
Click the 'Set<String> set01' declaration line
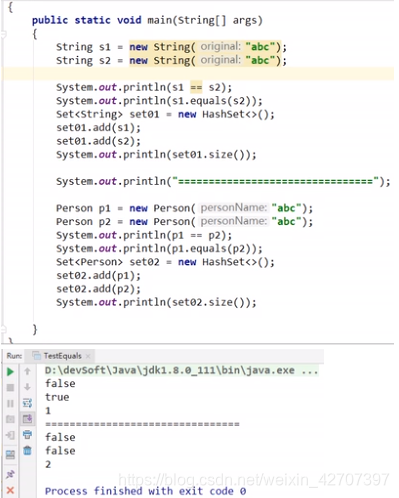click(165, 114)
